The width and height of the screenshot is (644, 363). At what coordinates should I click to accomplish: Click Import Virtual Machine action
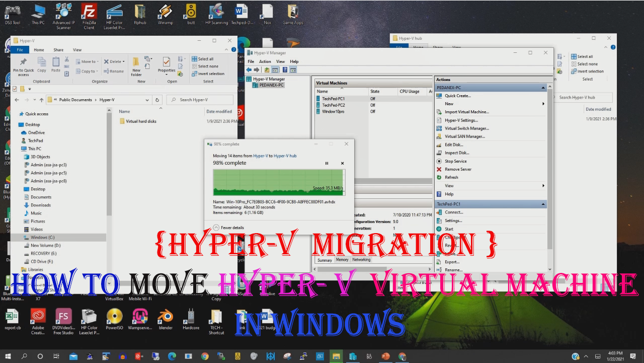pyautogui.click(x=466, y=112)
